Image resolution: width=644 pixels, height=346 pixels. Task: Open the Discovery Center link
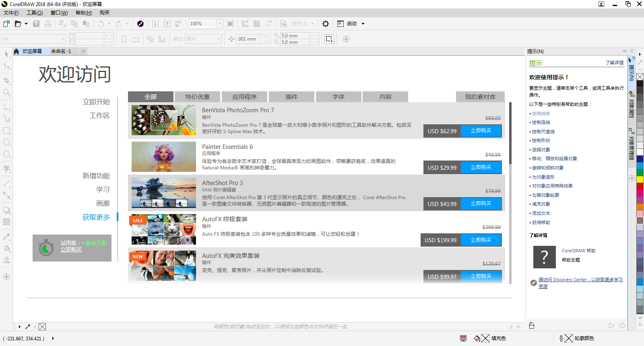(x=580, y=283)
